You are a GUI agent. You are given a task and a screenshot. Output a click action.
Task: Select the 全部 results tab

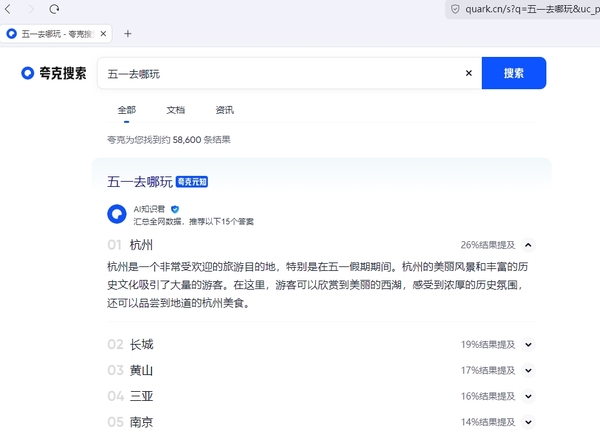(126, 110)
